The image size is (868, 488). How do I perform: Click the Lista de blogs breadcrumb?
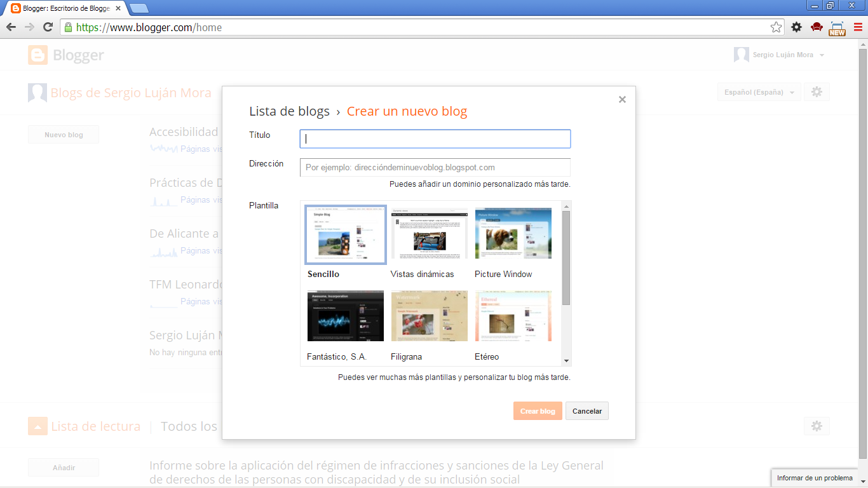click(289, 111)
